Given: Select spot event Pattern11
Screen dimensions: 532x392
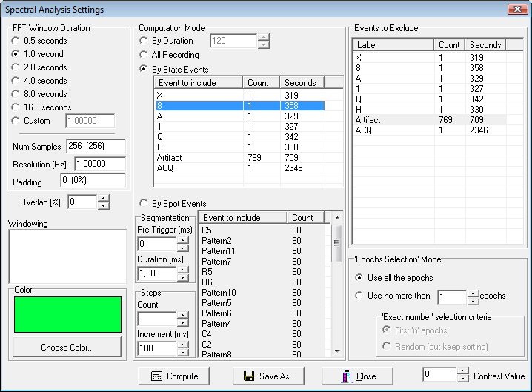Looking at the screenshot, I should coord(262,251).
